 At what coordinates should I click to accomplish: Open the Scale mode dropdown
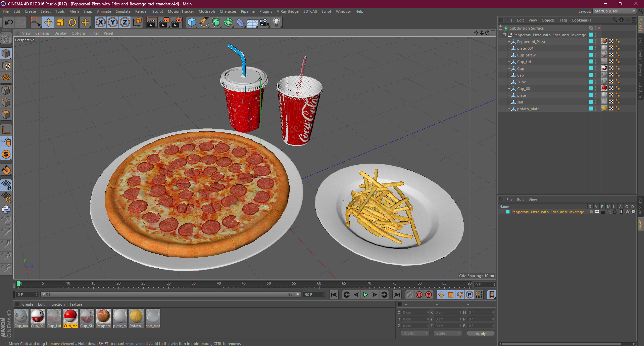[x=448, y=333]
